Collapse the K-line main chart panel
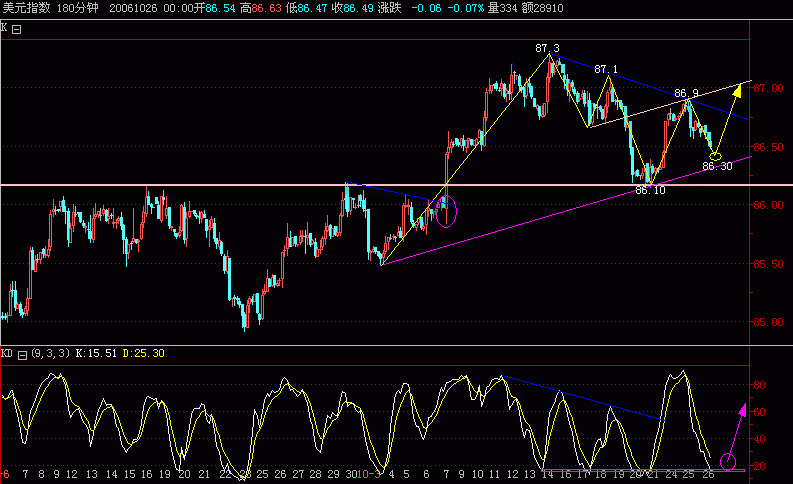Screen dimensions: 793x484 click(x=16, y=29)
